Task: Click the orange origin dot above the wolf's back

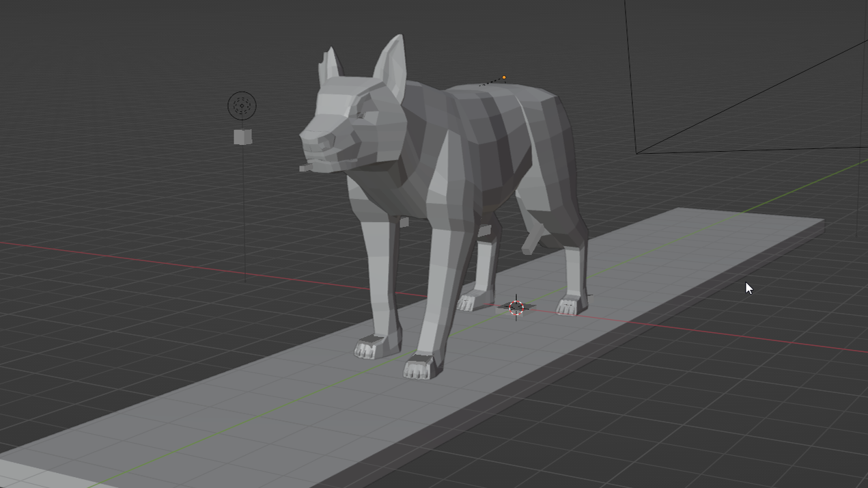Action: click(503, 78)
